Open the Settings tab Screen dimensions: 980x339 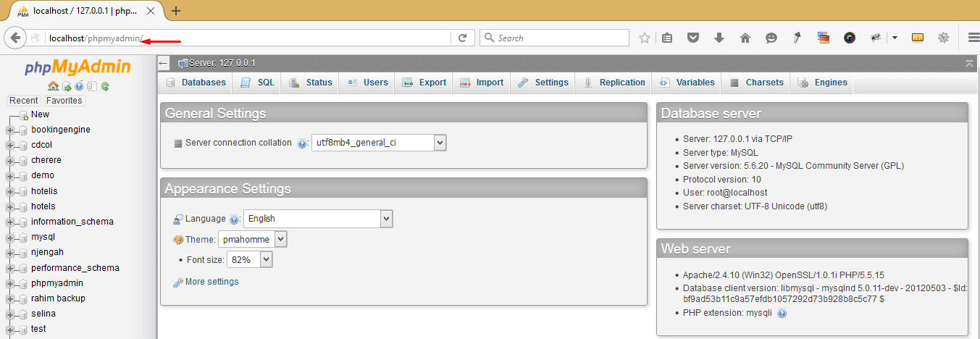[x=543, y=83]
